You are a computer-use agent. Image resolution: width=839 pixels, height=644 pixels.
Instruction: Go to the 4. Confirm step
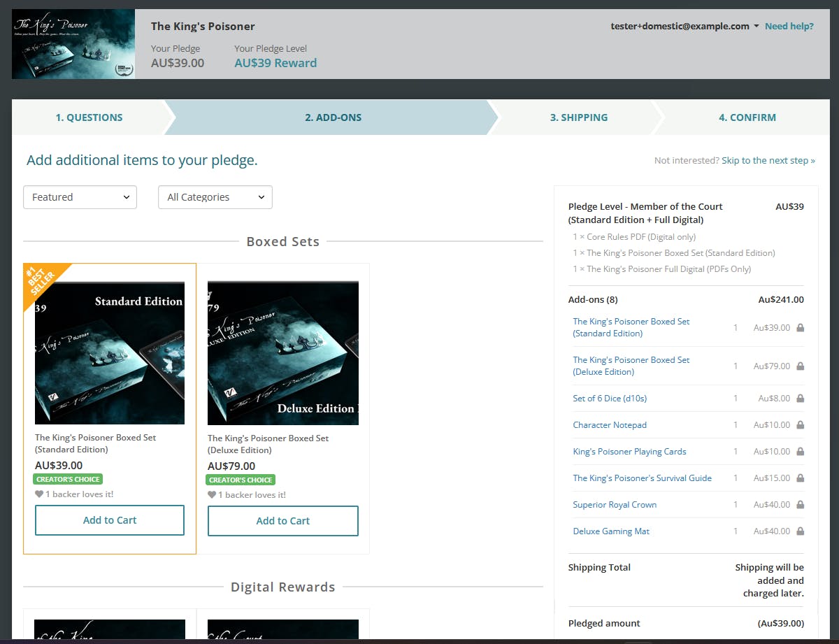[x=747, y=117]
